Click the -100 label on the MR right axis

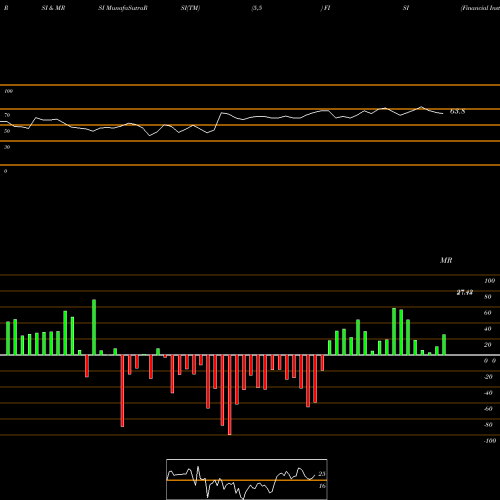click(490, 441)
